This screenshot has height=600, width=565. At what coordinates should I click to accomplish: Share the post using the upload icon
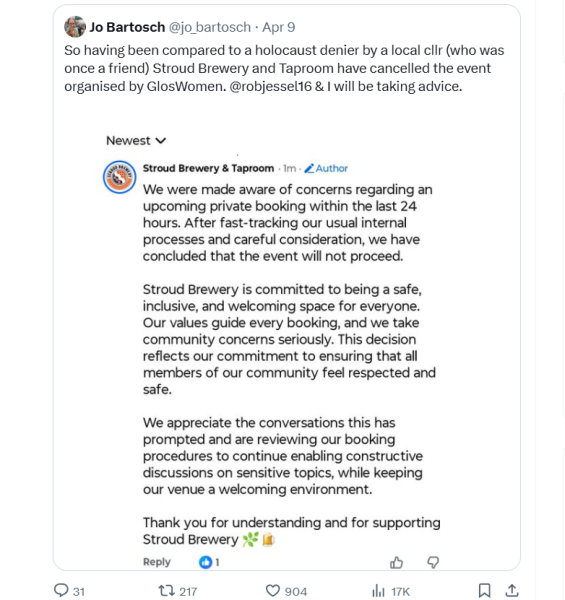[x=512, y=591]
